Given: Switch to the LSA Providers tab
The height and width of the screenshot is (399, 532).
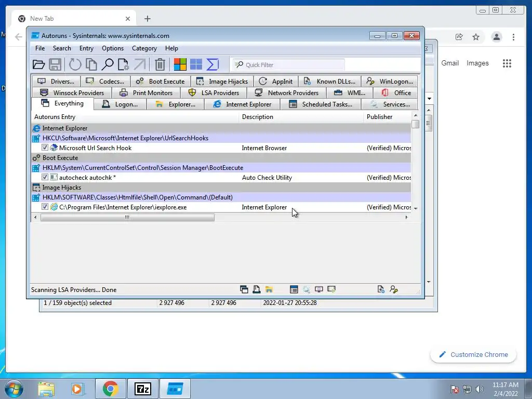Looking at the screenshot, I should (x=214, y=92).
